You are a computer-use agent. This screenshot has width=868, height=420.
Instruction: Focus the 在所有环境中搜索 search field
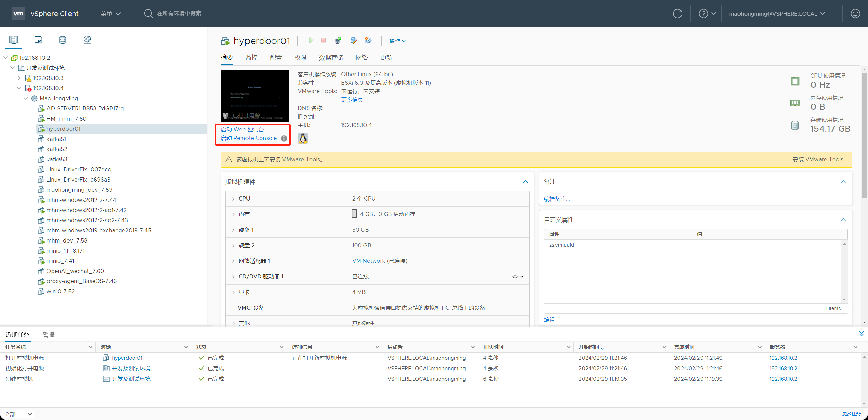click(179, 14)
